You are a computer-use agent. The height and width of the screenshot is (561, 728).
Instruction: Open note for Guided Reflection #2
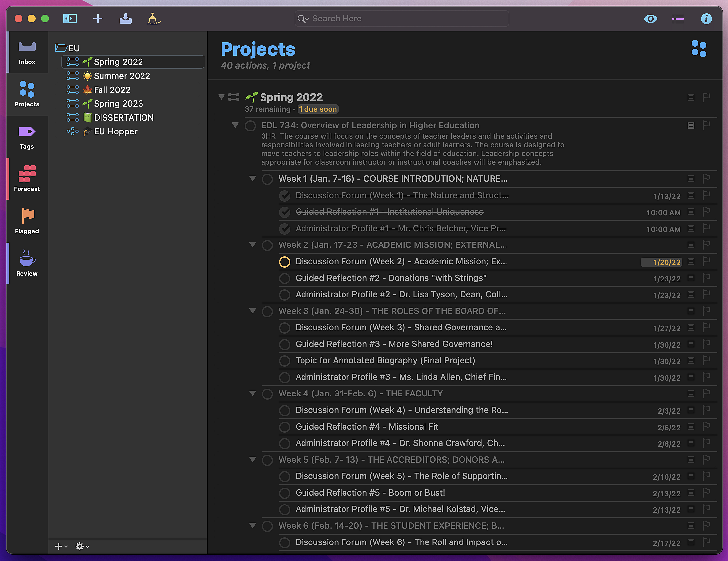pos(691,278)
